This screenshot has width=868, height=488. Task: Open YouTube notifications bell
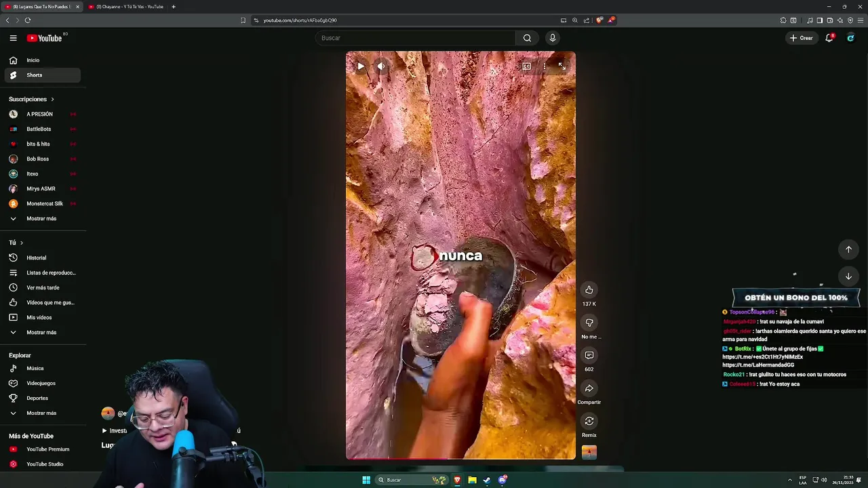(829, 38)
